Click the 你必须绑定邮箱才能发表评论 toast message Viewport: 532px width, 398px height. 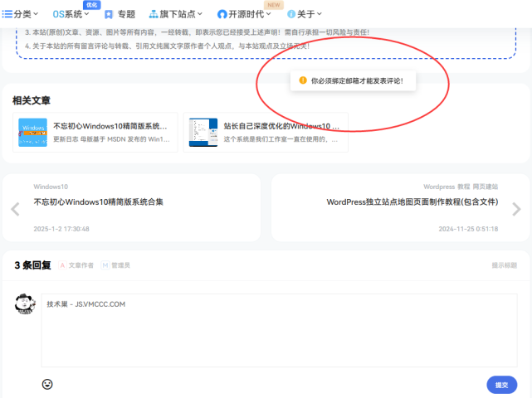354,80
